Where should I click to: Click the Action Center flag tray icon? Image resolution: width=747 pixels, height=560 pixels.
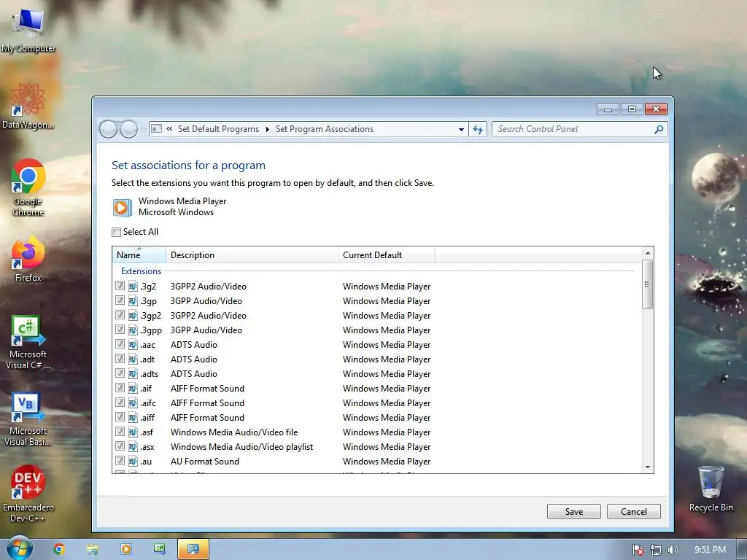638,550
